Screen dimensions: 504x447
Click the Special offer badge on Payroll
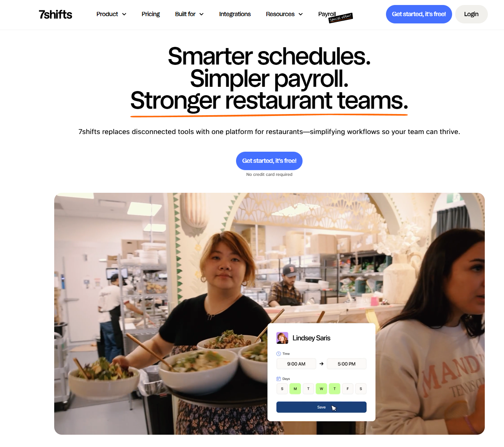[341, 18]
